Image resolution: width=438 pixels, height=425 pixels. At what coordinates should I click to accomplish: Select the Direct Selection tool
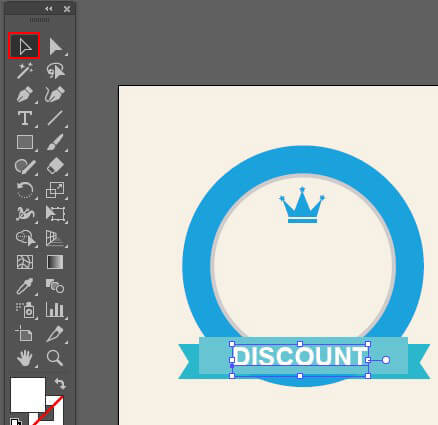click(x=55, y=46)
